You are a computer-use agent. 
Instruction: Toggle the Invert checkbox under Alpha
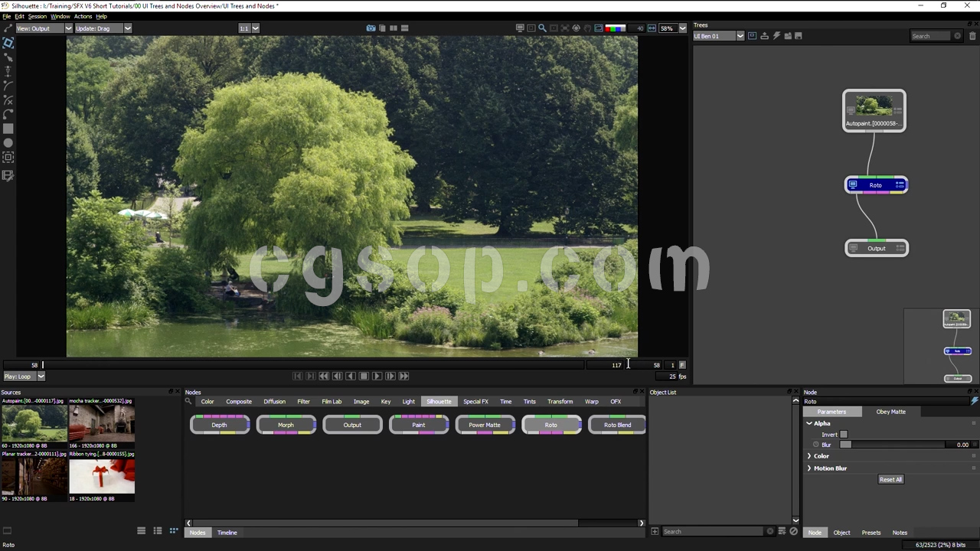click(844, 435)
